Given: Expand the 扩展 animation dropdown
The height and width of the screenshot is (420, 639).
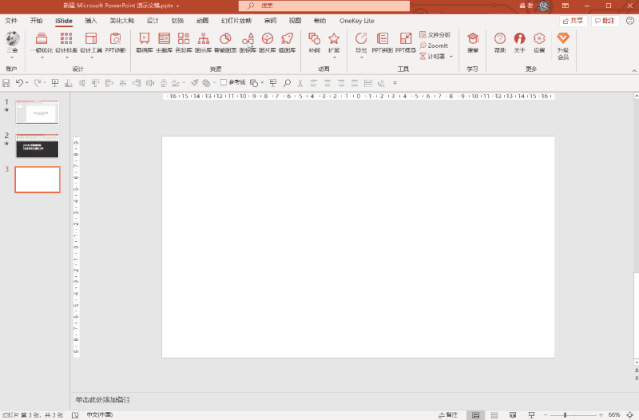Looking at the screenshot, I should click(334, 57).
